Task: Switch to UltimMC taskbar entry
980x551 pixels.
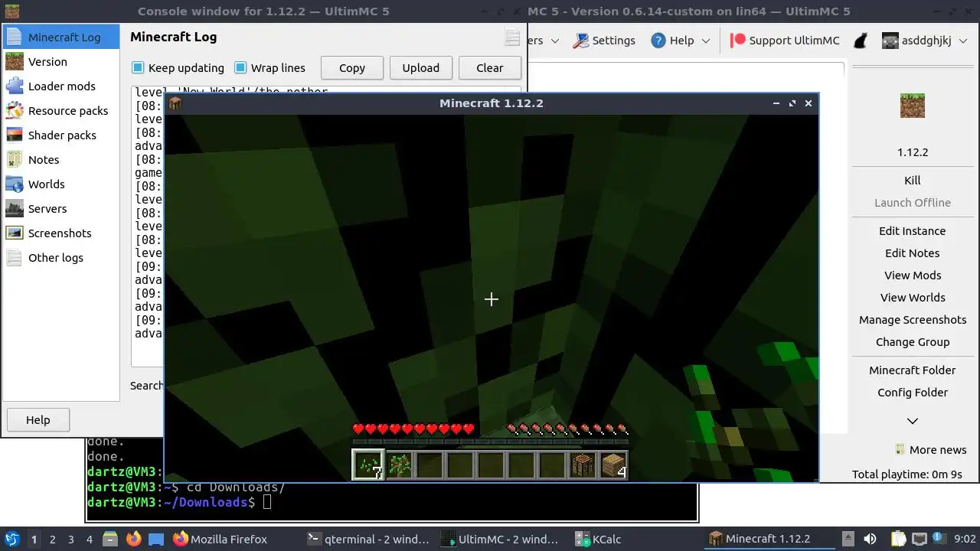Action: pyautogui.click(x=503, y=539)
